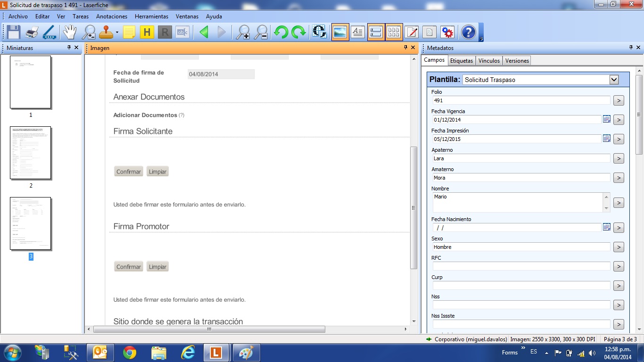Zoom out using the magnifier minus icon
Viewport: 644px width, 362px height.
pos(261,32)
